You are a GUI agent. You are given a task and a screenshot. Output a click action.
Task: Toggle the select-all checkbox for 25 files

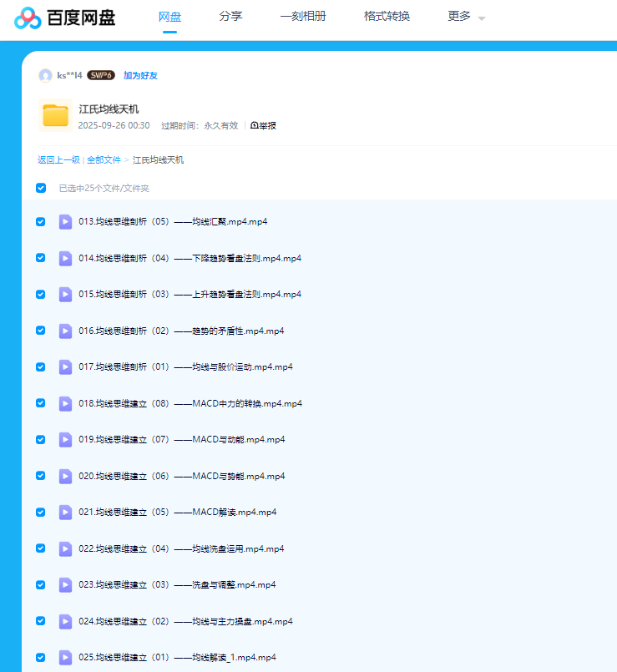(41, 188)
